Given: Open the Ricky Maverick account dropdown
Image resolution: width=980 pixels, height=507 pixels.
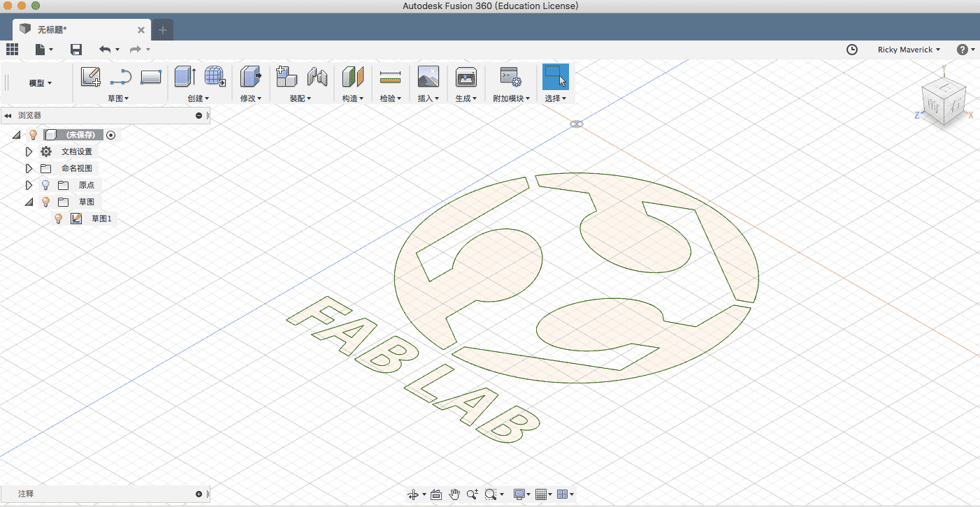Looking at the screenshot, I should point(909,50).
